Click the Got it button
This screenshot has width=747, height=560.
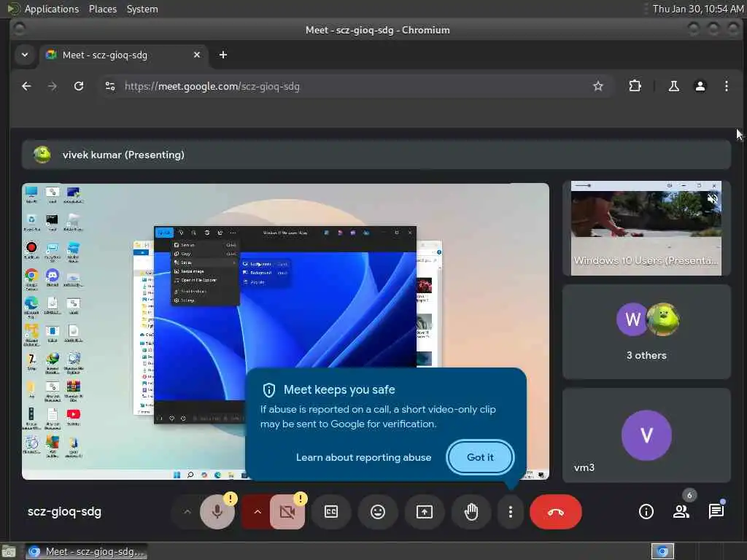(480, 457)
